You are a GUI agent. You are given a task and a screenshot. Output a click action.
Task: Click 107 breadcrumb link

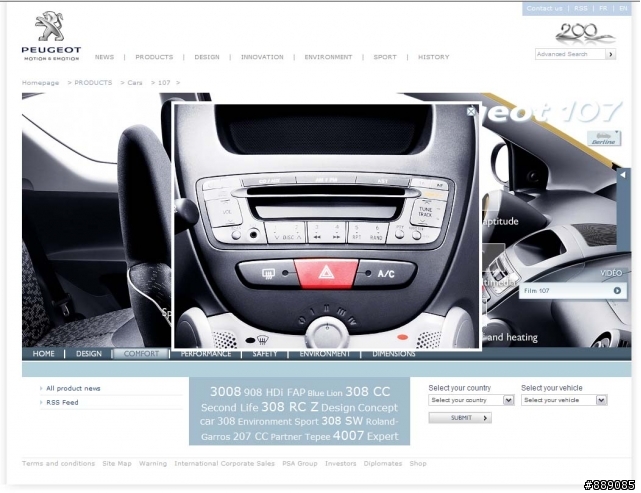[164, 83]
